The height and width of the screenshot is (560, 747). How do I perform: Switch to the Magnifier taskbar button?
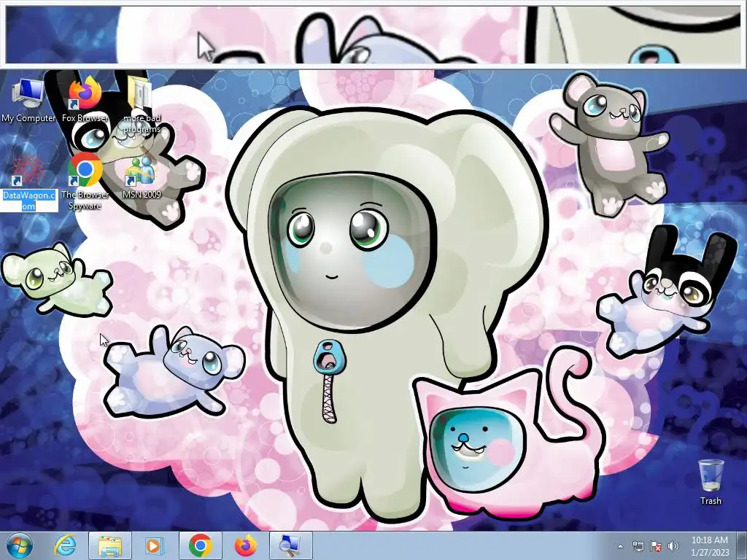pos(290,545)
